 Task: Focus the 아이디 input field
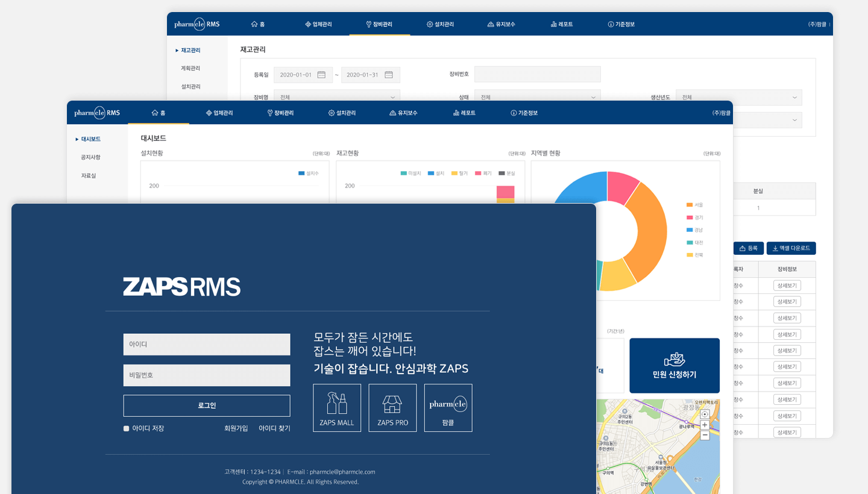[207, 345]
